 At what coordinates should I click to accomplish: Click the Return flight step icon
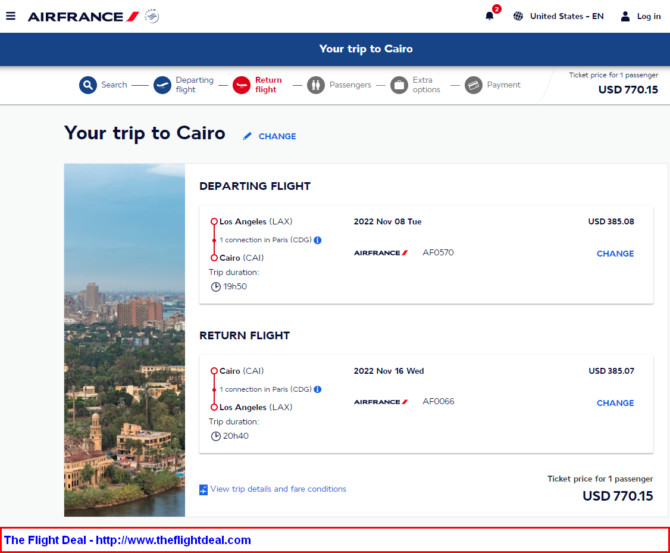[241, 85]
